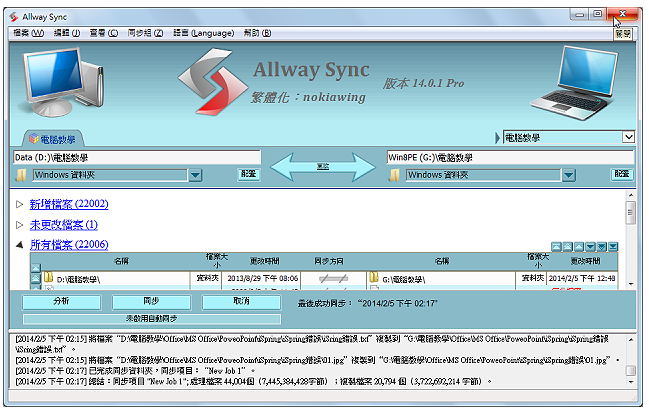Open the 幫助 (B) menu
The height and width of the screenshot is (412, 649).
257,33
